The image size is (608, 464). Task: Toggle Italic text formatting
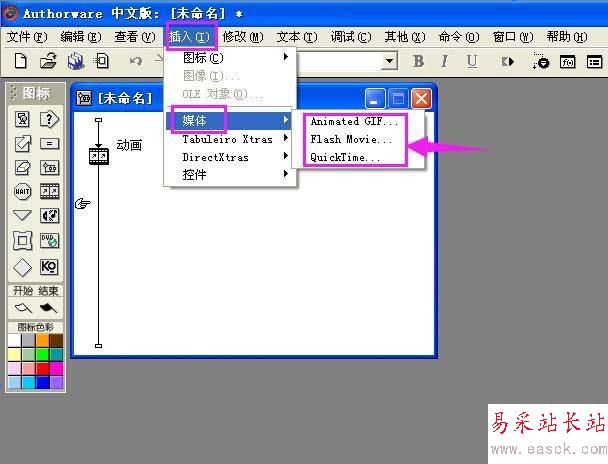tap(444, 61)
